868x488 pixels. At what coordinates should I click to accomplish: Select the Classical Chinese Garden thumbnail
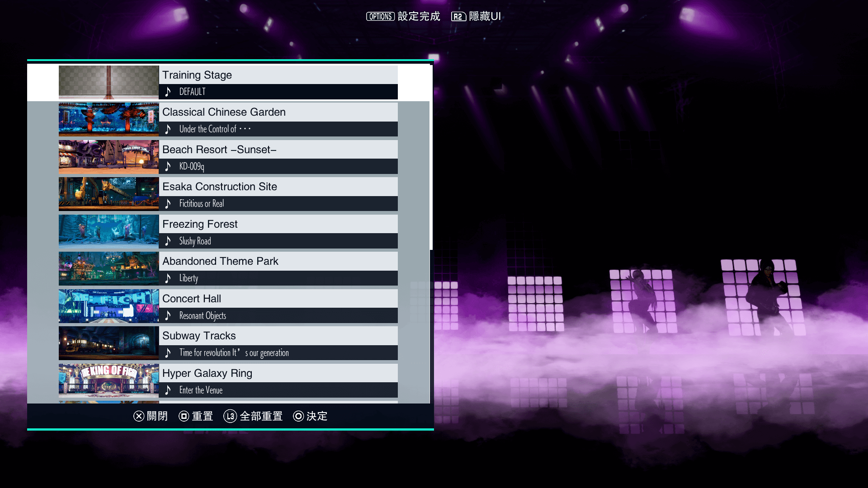pos(109,120)
